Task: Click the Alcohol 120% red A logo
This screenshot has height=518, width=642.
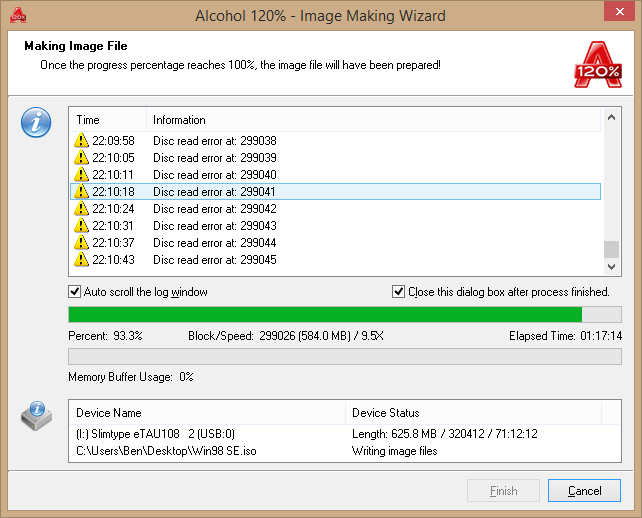Action: [x=598, y=65]
